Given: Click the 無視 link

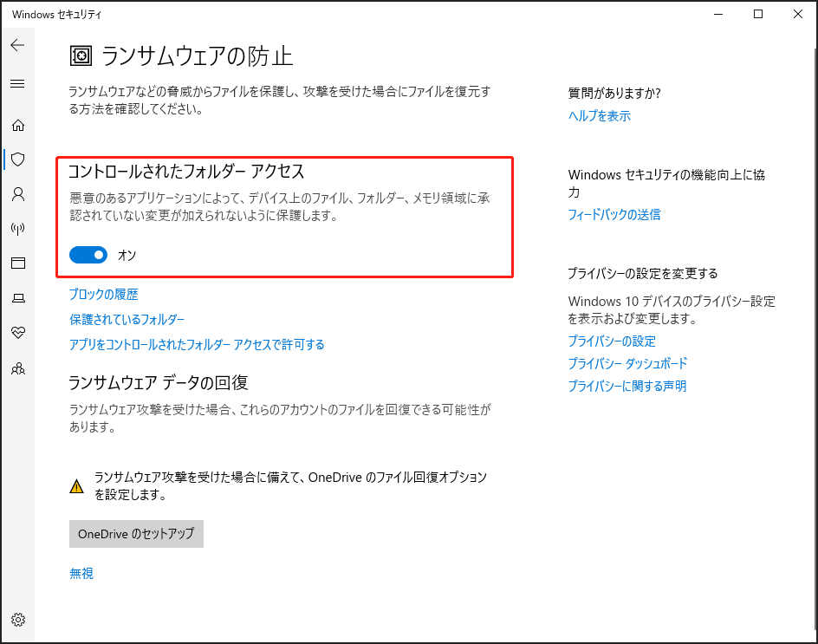Looking at the screenshot, I should point(81,574).
